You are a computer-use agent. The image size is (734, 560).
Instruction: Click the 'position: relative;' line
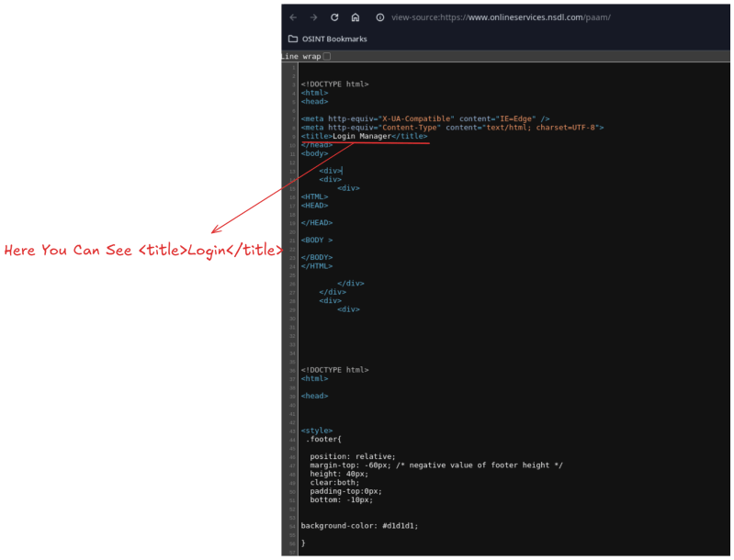pos(353,456)
